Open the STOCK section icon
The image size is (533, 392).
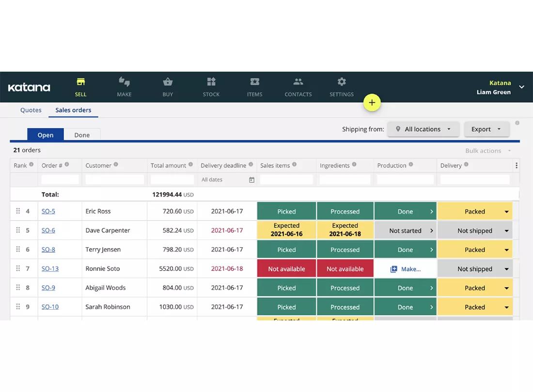tap(211, 82)
